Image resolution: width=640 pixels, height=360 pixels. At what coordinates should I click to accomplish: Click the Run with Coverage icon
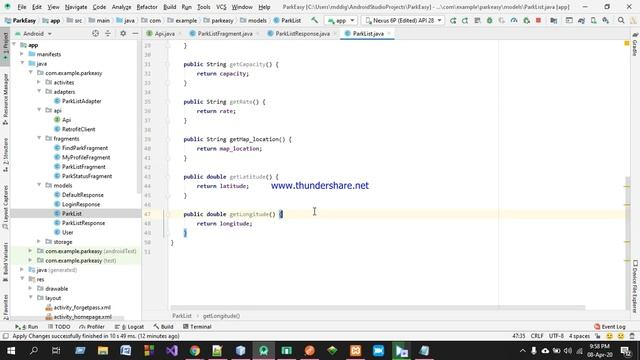tap(502, 20)
